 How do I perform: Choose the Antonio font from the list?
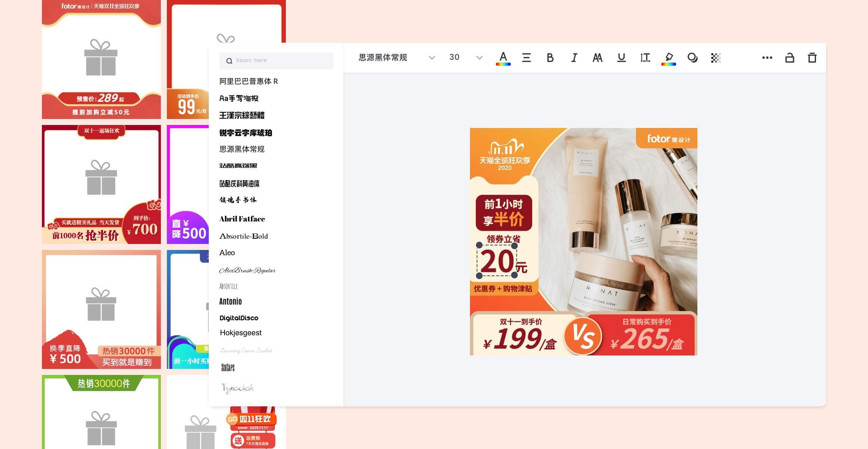click(x=230, y=301)
